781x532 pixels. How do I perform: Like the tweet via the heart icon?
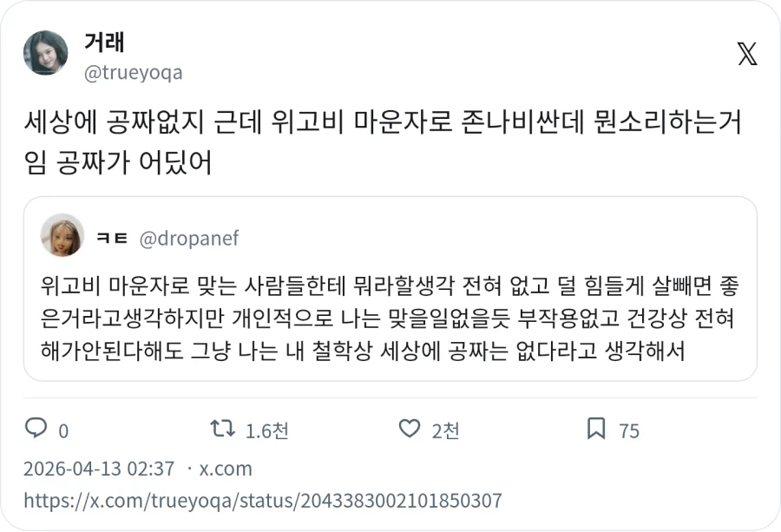[x=409, y=429]
